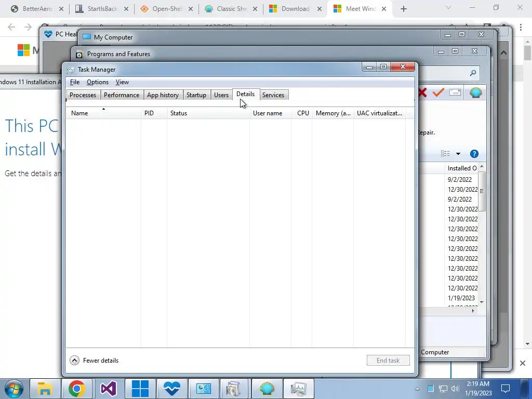Open help with the blue question mark

point(474,154)
